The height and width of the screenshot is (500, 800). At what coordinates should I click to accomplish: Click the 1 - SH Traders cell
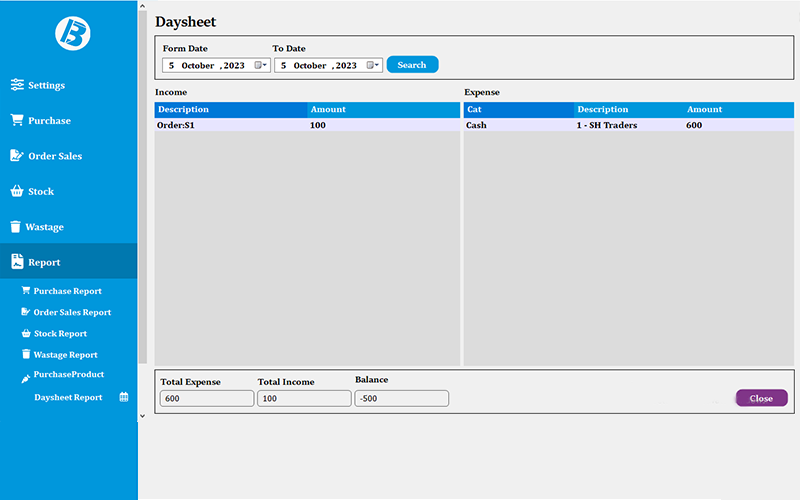coord(629,125)
